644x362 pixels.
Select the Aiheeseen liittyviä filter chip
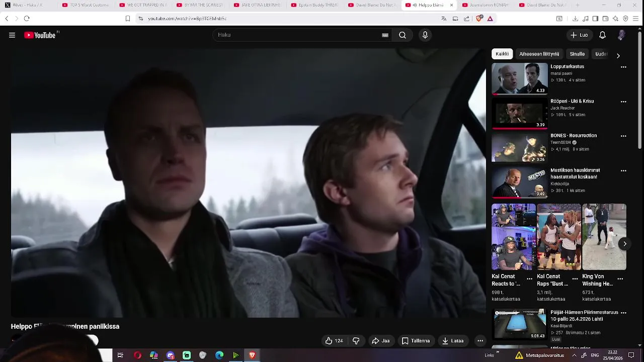click(x=539, y=54)
